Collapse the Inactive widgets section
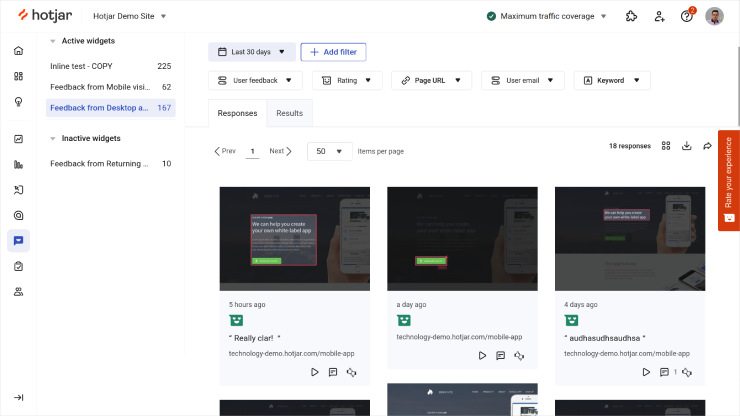 coord(52,138)
